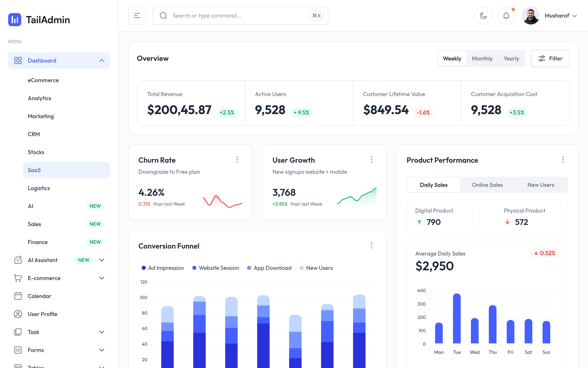Open the notifications bell

(x=506, y=16)
